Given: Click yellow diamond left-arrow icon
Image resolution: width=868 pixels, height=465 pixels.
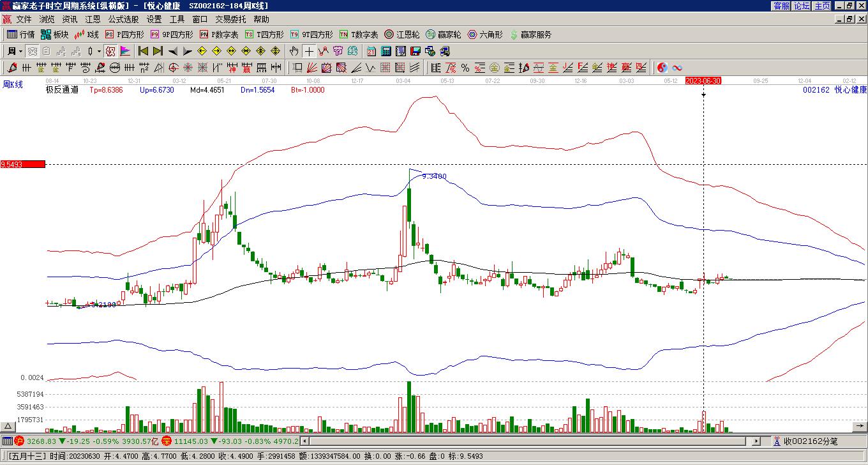Looking at the screenshot, I should 202,51.
